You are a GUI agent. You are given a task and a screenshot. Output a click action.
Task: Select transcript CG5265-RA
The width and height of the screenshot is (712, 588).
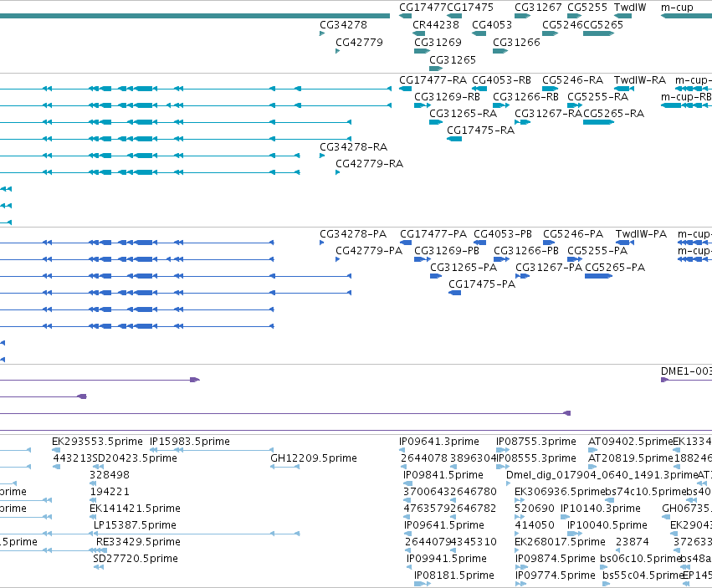(613, 114)
